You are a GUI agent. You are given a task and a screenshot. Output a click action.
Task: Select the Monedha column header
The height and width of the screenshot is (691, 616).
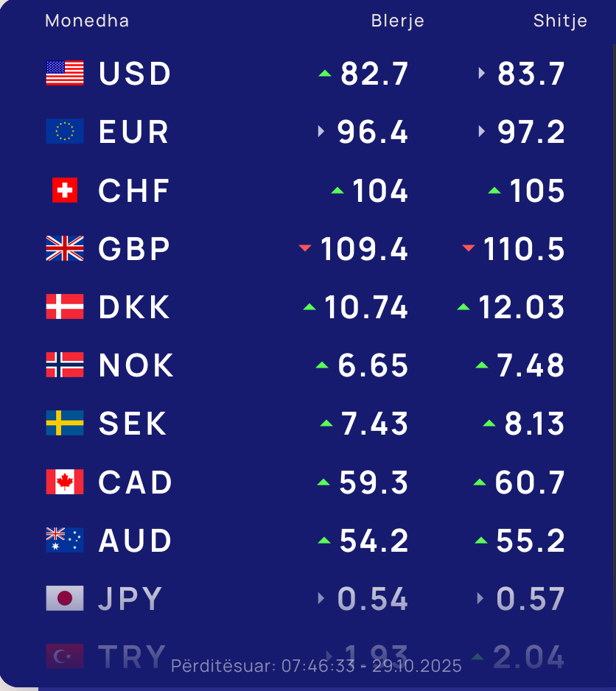(87, 21)
